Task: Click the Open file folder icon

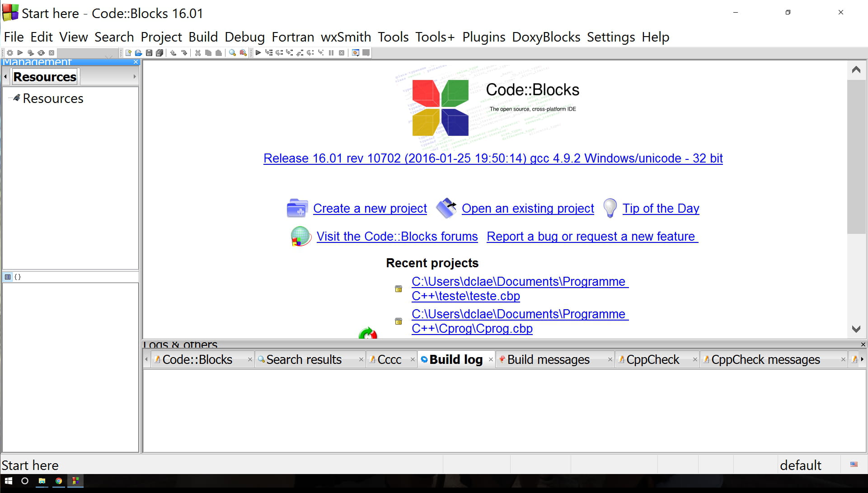Action: [x=138, y=53]
